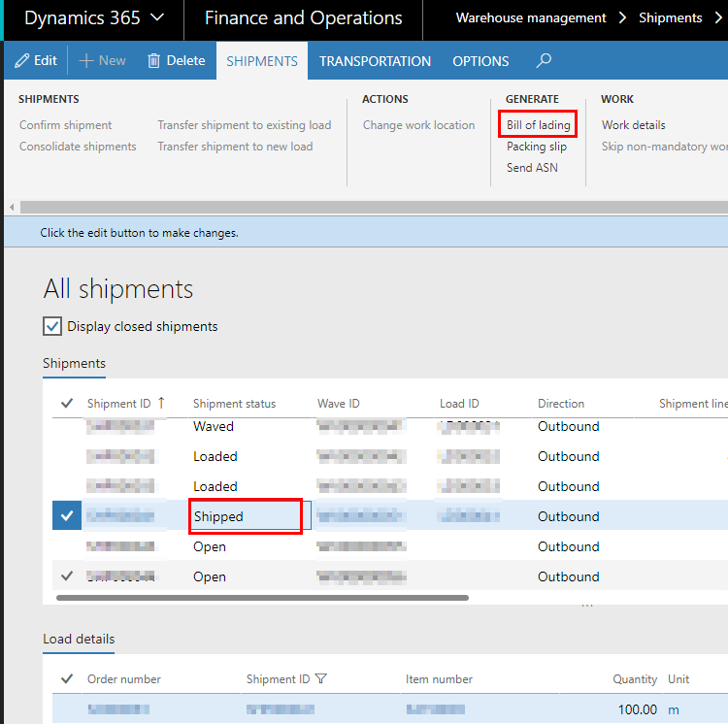The height and width of the screenshot is (724, 728).
Task: Generate the Bill of lading
Action: tap(539, 125)
